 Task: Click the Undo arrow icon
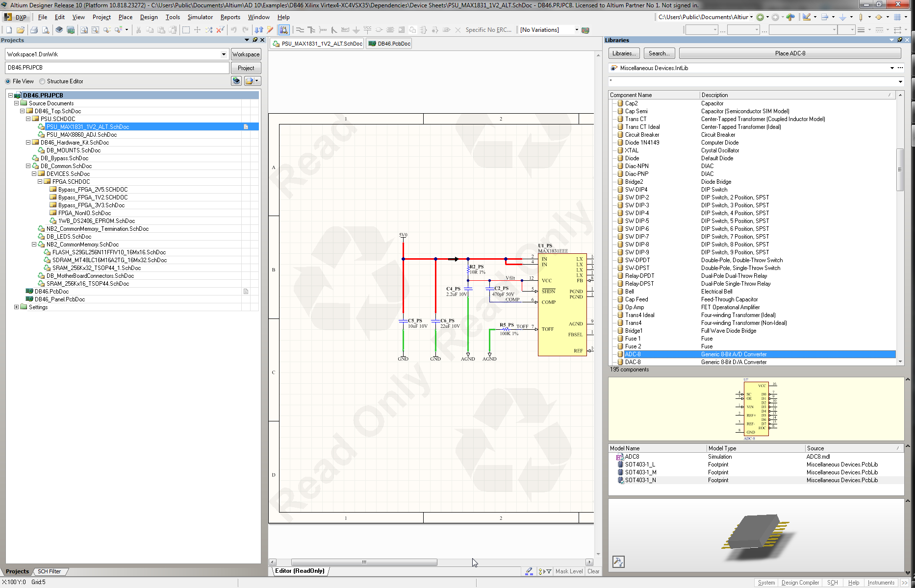[x=234, y=30]
